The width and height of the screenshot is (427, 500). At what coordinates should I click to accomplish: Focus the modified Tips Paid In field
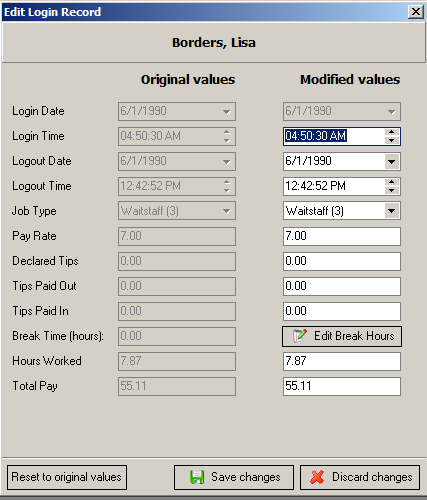[x=342, y=311]
